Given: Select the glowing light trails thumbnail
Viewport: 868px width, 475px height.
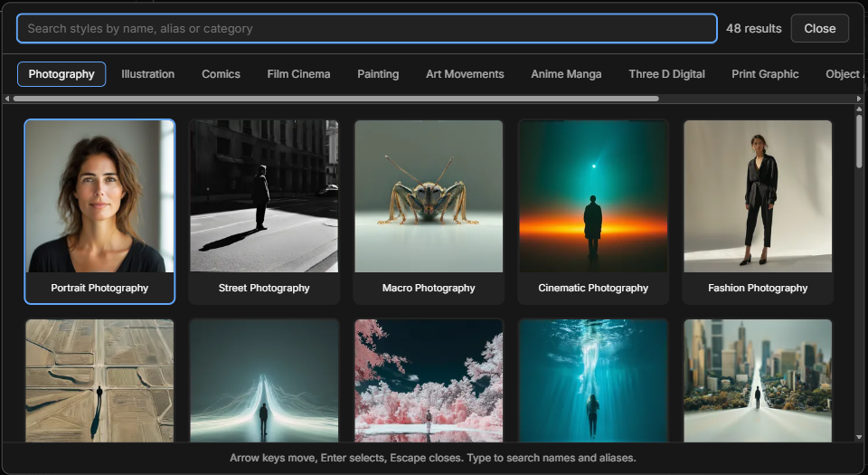Looking at the screenshot, I should coord(264,380).
